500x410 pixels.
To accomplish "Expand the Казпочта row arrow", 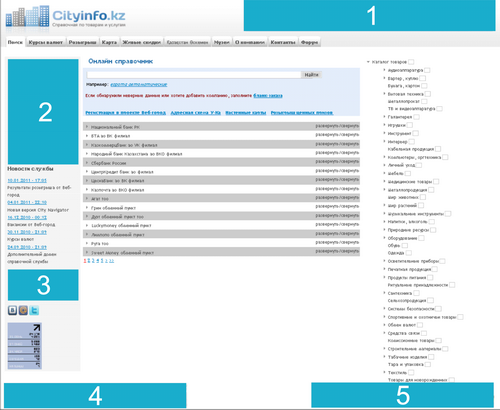I will pos(87,190).
